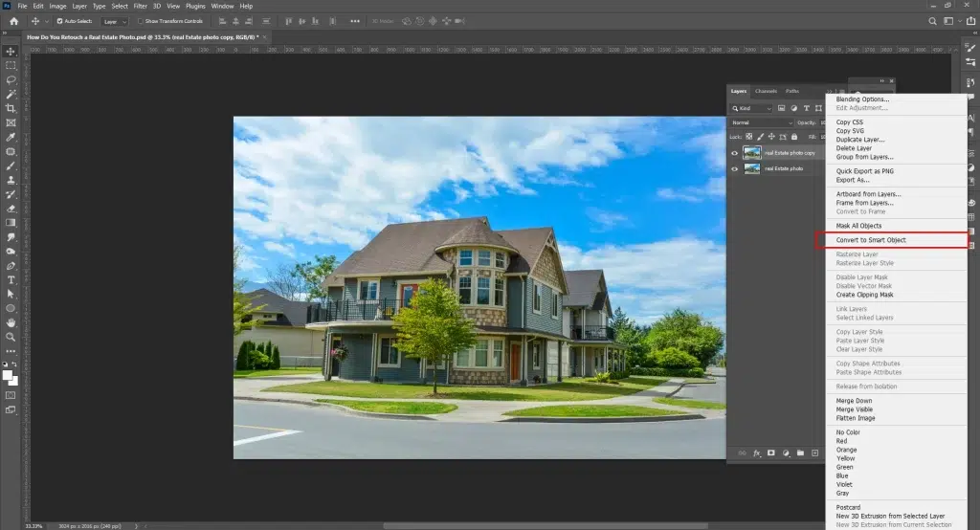Expand the toolbox double-arrow
This screenshot has height=530, width=980.
[6, 33]
